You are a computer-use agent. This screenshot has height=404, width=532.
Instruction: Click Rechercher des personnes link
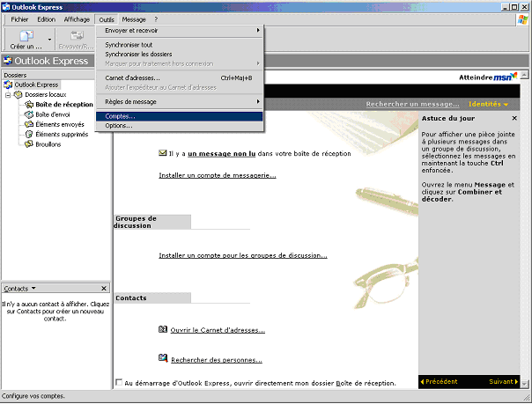coord(217,360)
